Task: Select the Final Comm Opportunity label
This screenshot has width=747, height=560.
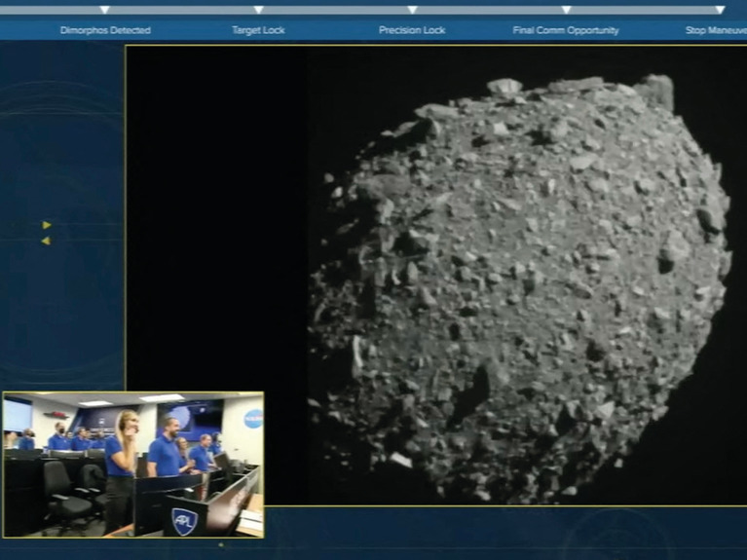Action: tap(566, 30)
